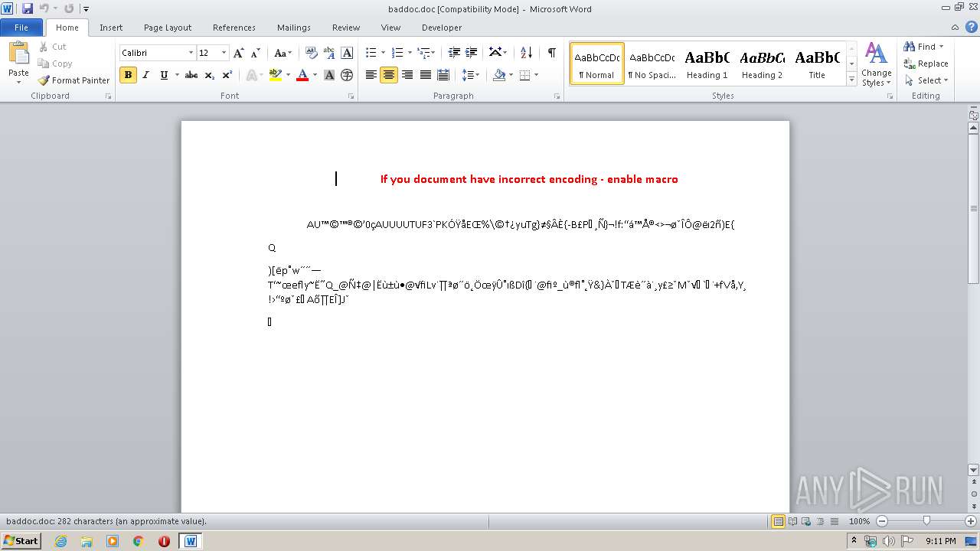Viewport: 980px width, 551px height.
Task: Select Center alignment
Action: click(x=389, y=75)
